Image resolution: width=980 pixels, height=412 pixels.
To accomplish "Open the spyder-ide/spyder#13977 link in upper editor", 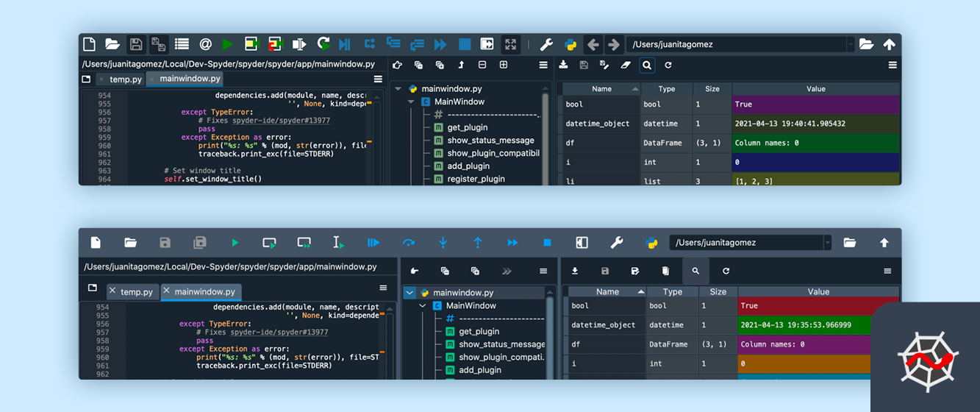I will (281, 121).
